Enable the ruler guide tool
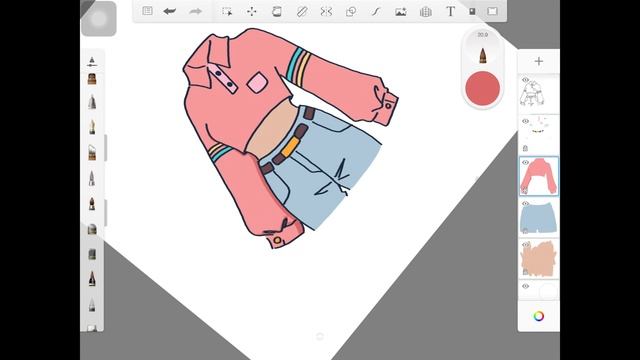The height and width of the screenshot is (360, 640). (x=302, y=11)
